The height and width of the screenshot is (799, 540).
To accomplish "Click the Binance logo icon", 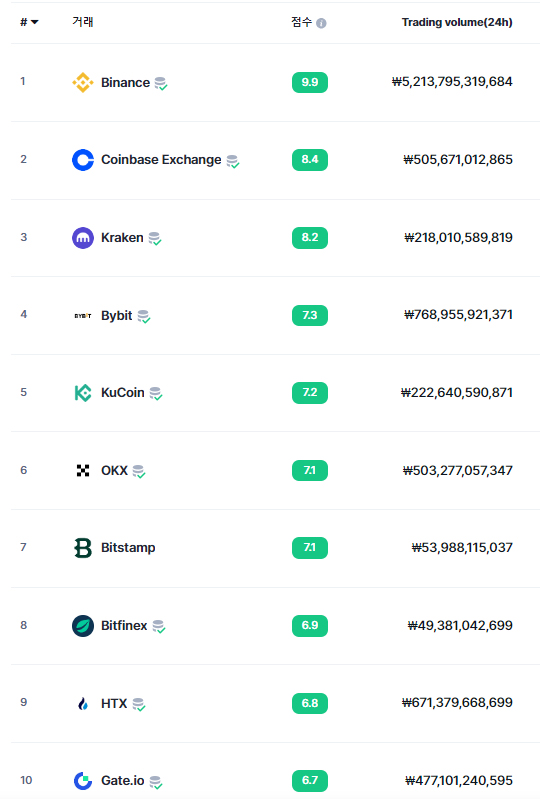I will (83, 82).
